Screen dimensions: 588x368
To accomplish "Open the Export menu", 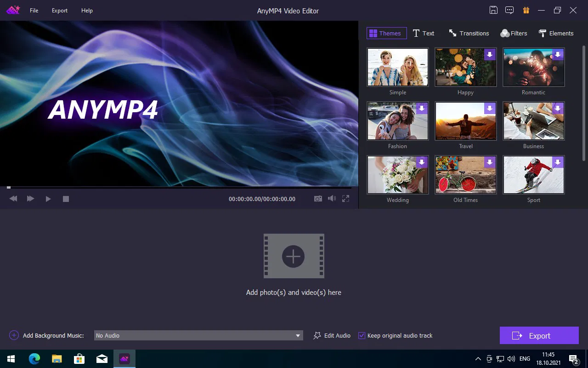I will 60,11.
